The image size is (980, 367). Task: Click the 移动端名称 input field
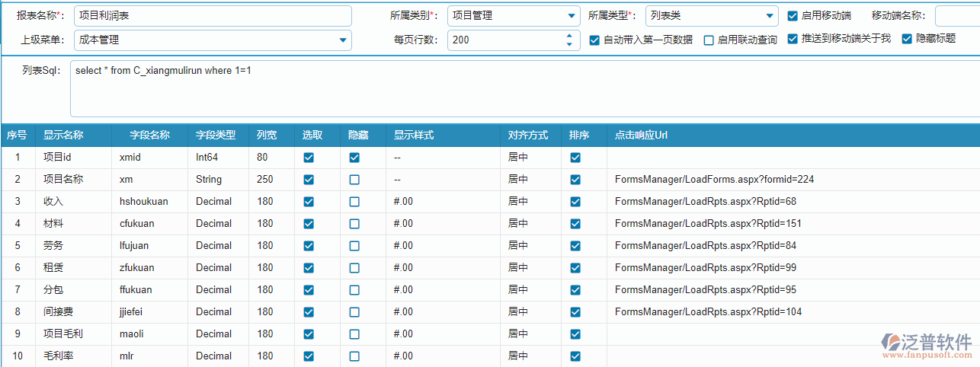click(956, 16)
